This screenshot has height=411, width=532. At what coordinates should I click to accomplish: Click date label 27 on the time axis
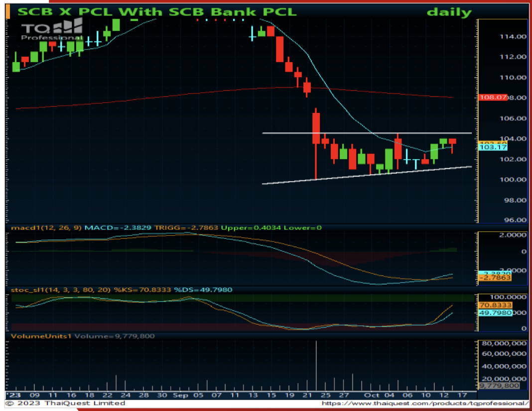tap(344, 395)
